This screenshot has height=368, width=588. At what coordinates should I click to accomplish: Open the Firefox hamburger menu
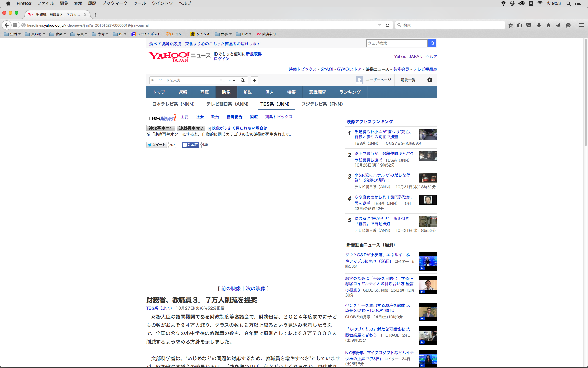pyautogui.click(x=581, y=25)
